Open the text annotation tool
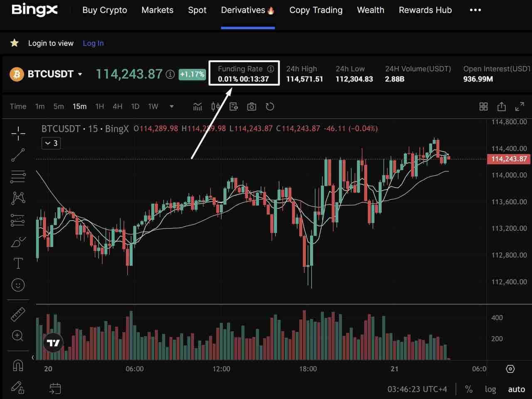Image resolution: width=532 pixels, height=399 pixels. 18,263
